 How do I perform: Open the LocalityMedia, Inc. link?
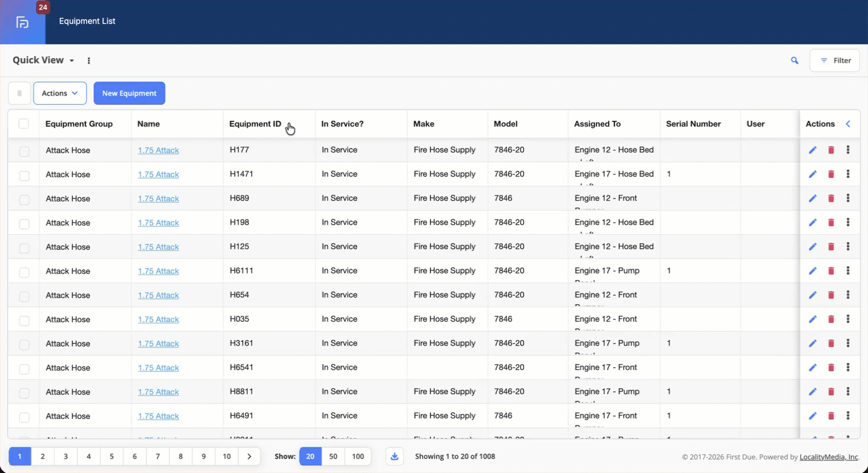[829, 457]
